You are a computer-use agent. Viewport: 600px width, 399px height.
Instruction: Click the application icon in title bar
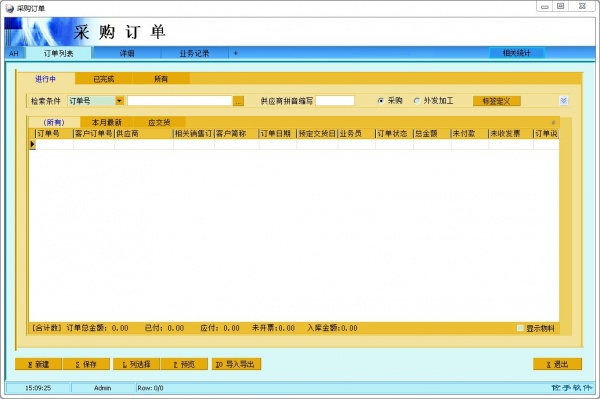[x=10, y=8]
